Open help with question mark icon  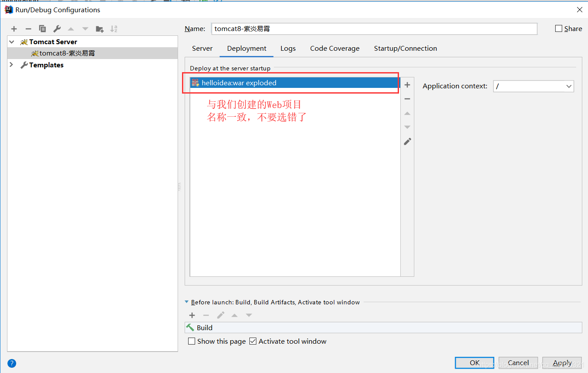(x=12, y=363)
